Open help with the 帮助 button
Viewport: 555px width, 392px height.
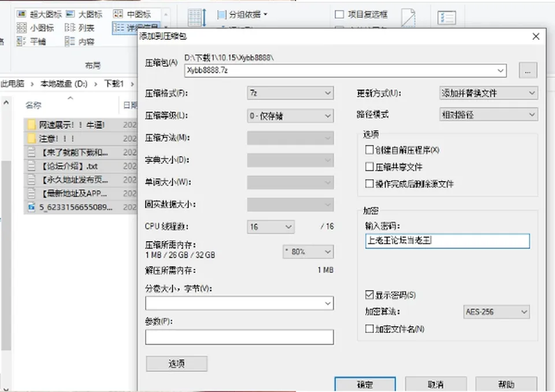[506, 384]
